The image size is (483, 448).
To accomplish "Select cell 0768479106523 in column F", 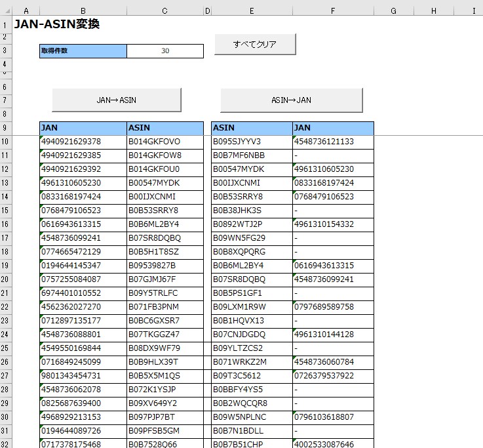I will [x=334, y=197].
